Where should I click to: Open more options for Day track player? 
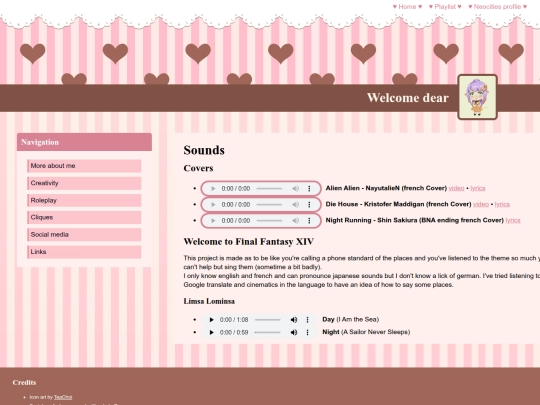(x=307, y=320)
